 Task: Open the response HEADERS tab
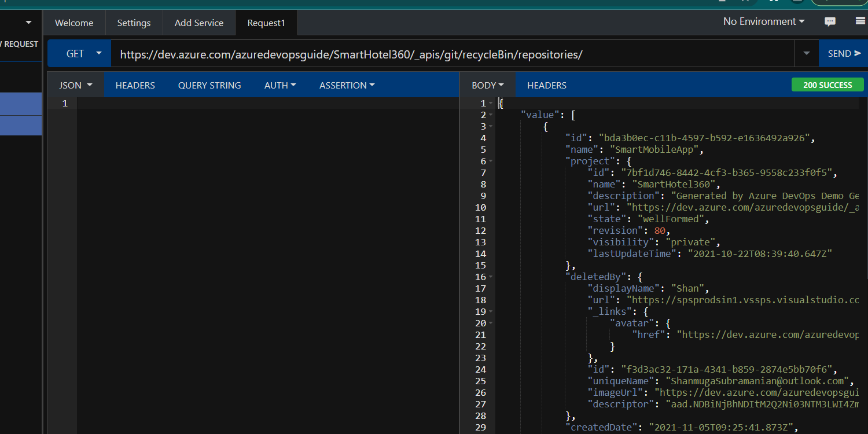(x=547, y=85)
